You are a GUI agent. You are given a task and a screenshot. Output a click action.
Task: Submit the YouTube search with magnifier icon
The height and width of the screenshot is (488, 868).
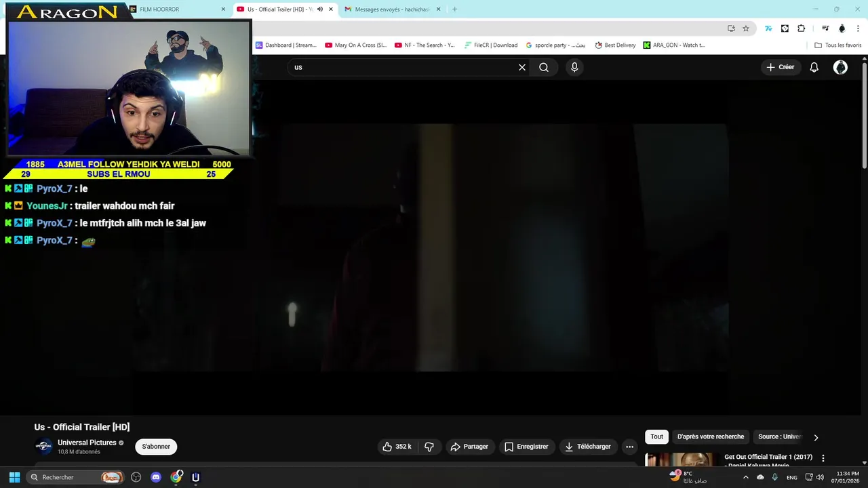544,67
